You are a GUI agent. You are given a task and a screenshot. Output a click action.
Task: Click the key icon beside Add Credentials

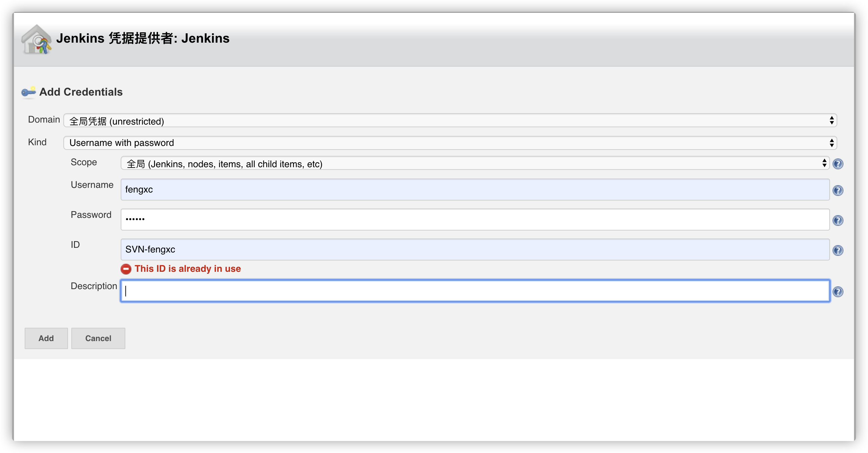(x=29, y=92)
